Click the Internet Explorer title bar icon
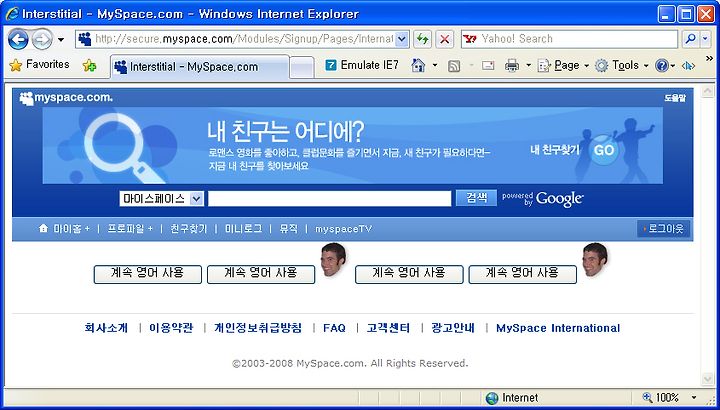The width and height of the screenshot is (720, 410). coord(12,14)
